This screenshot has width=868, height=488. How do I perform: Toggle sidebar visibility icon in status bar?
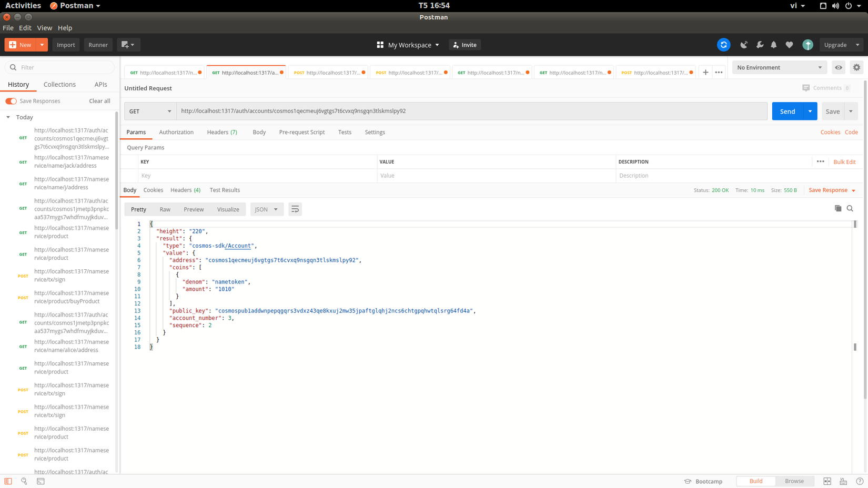pyautogui.click(x=8, y=481)
